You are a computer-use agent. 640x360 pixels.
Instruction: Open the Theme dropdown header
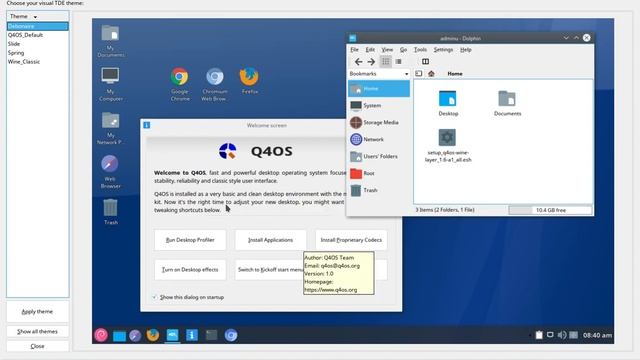pos(38,16)
